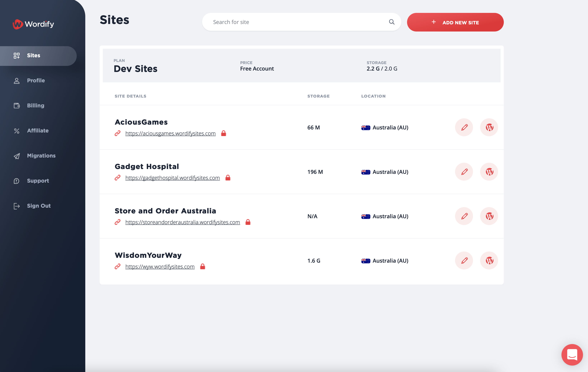Click the lock icon beside gadgethospital URL
This screenshot has height=372, width=588.
click(228, 178)
